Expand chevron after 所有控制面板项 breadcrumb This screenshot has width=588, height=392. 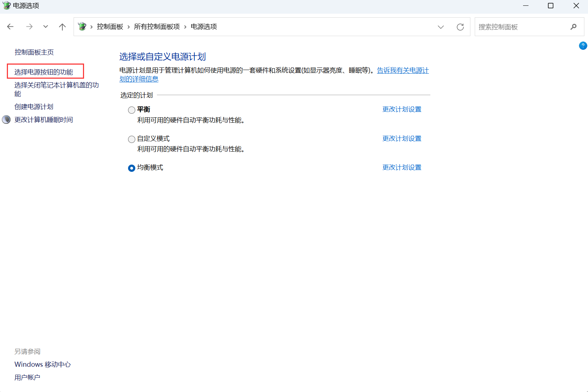pyautogui.click(x=185, y=27)
